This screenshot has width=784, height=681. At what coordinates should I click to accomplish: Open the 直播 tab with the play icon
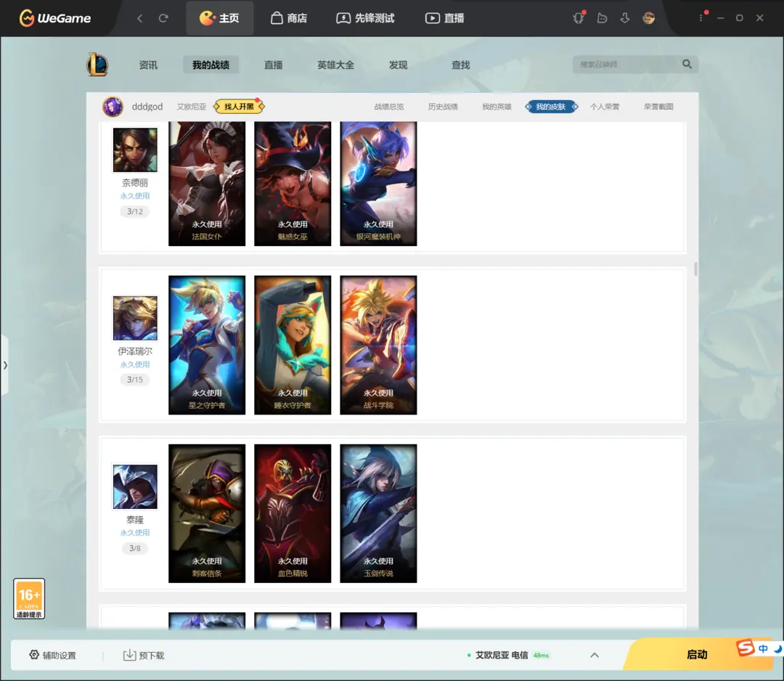coord(444,18)
